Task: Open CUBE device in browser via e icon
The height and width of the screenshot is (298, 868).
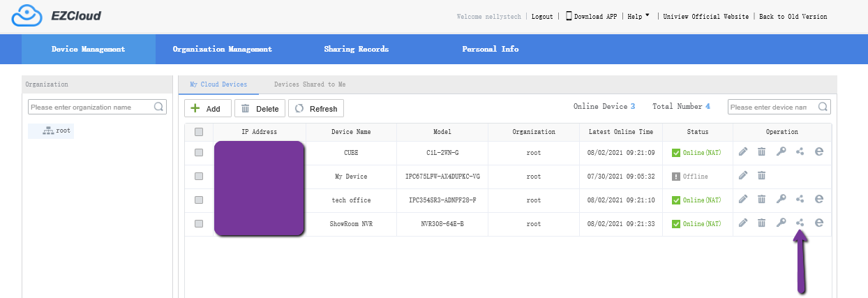Action: (x=819, y=152)
